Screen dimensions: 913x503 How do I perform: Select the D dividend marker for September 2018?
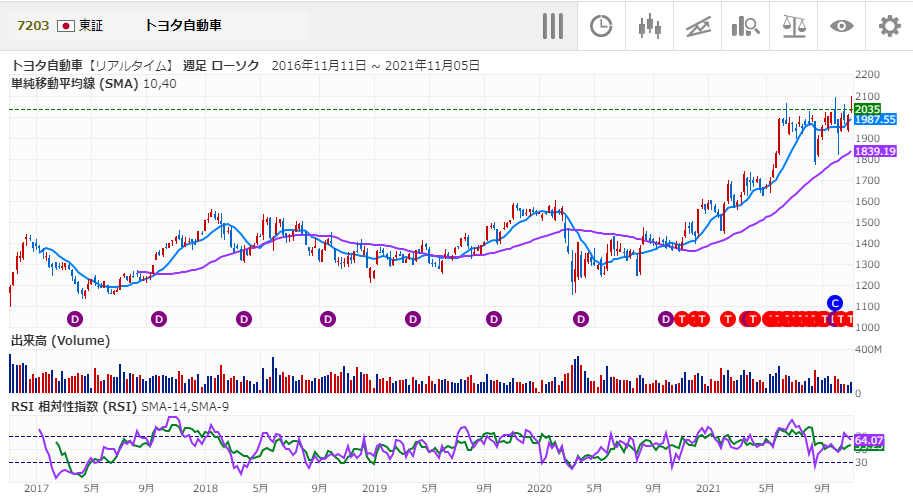pyautogui.click(x=328, y=319)
